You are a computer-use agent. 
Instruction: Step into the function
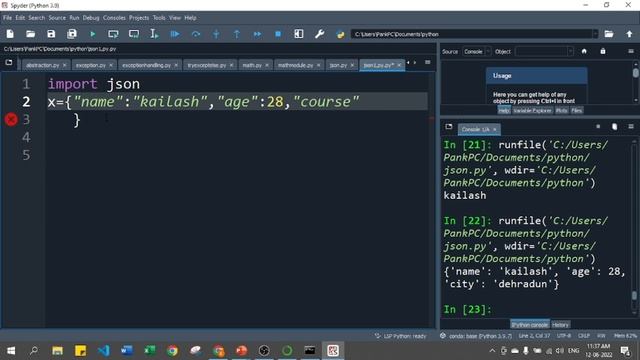coord(216,34)
